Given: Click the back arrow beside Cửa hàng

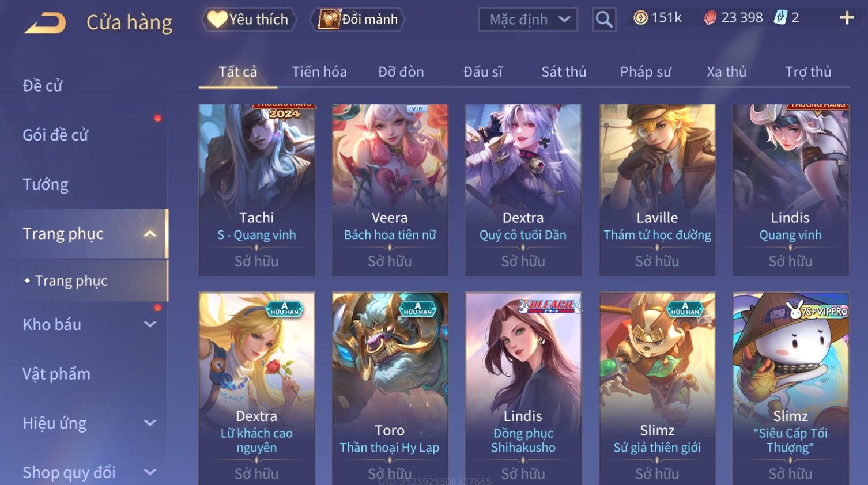Looking at the screenshot, I should [x=45, y=23].
